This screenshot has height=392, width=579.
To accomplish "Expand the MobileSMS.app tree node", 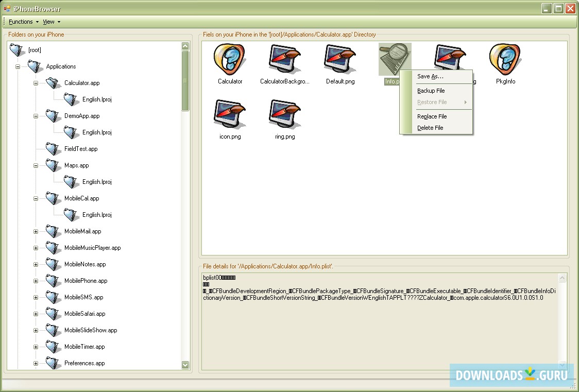I will 36,297.
